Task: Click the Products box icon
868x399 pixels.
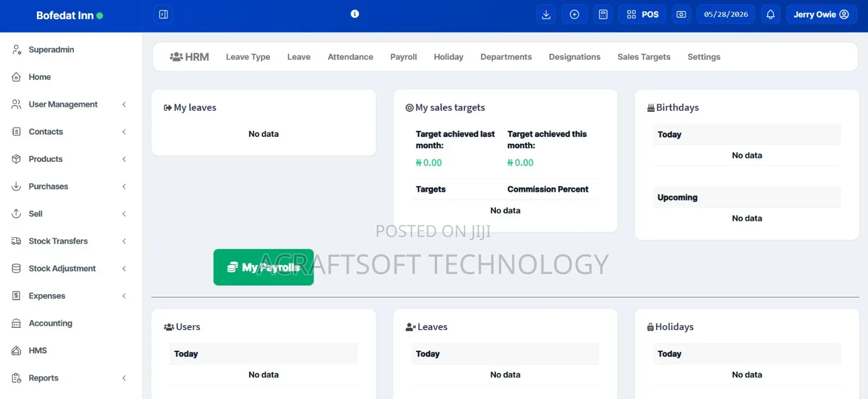Action: 17,159
